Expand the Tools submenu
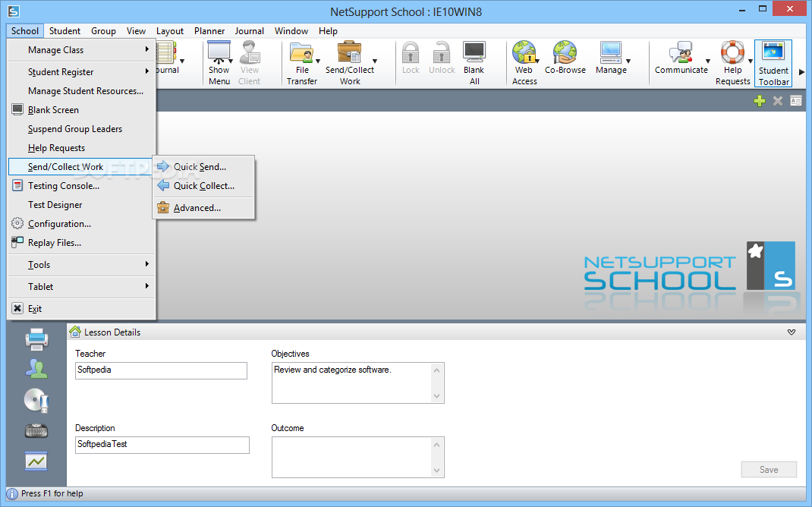Viewport: 812px width, 507px height. point(82,264)
